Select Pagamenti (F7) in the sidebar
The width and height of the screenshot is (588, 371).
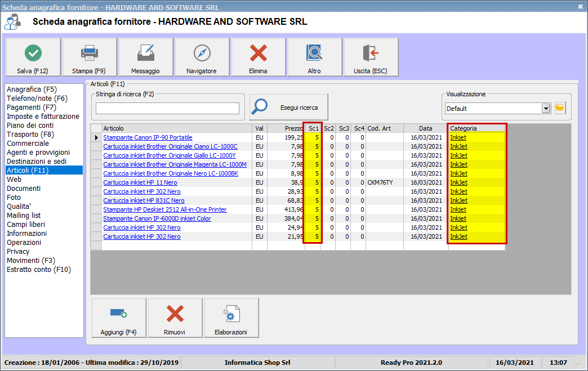tap(32, 107)
